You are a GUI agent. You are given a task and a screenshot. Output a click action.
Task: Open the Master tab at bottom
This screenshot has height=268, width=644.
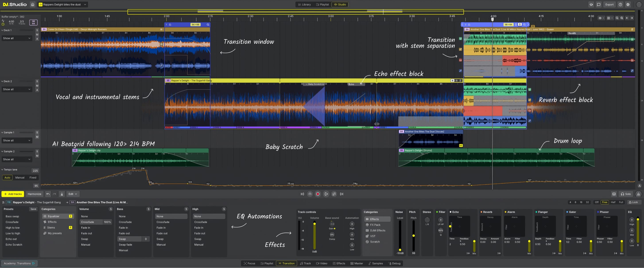[357, 263]
